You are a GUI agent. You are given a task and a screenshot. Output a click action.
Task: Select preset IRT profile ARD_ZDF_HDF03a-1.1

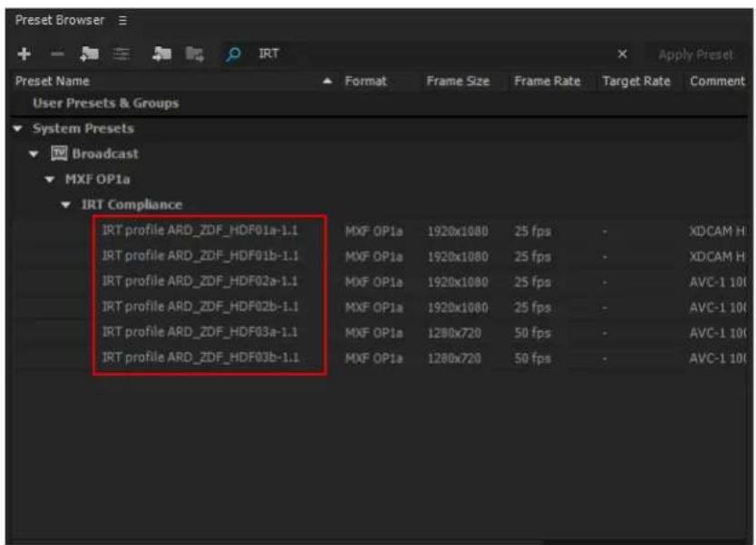coord(199,333)
